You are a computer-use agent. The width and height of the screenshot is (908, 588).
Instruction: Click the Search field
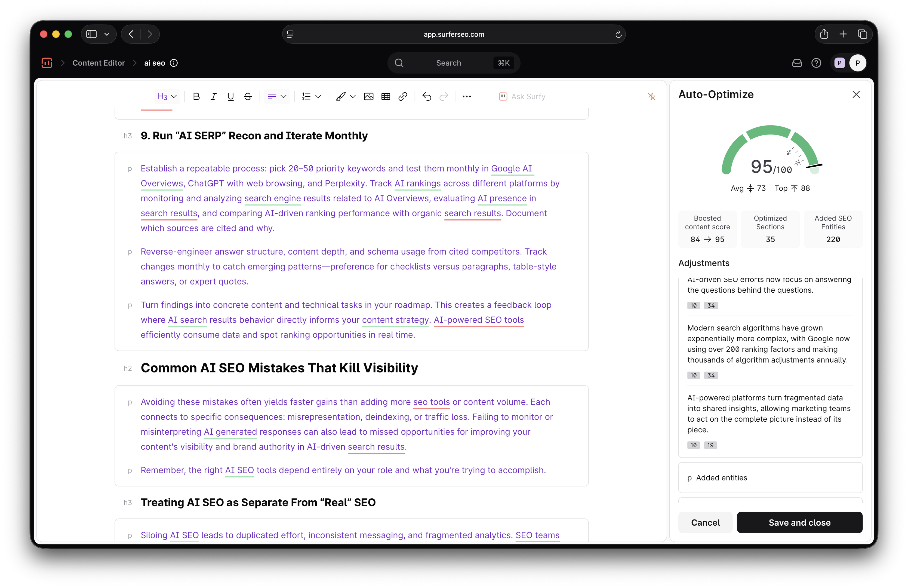pos(448,63)
